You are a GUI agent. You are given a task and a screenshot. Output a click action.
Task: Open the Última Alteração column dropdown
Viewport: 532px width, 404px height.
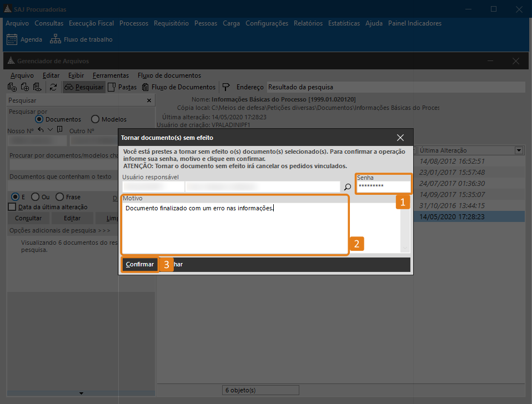pos(519,150)
